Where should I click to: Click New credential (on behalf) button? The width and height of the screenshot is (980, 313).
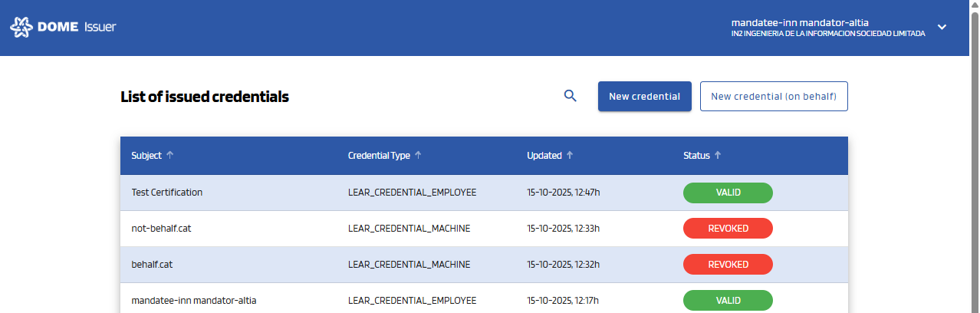tap(774, 97)
